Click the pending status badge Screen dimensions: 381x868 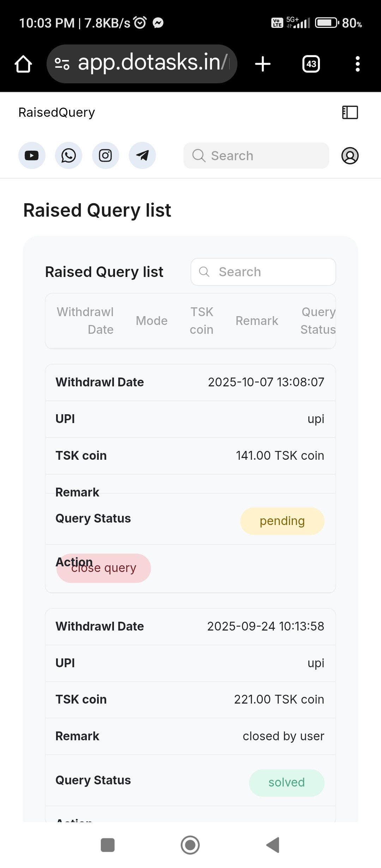[x=282, y=521]
